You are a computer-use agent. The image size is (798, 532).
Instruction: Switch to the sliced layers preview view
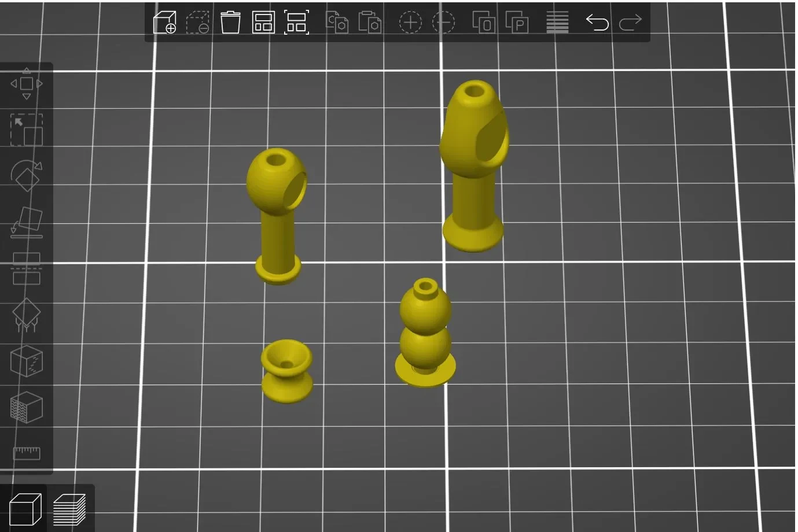pos(69,509)
